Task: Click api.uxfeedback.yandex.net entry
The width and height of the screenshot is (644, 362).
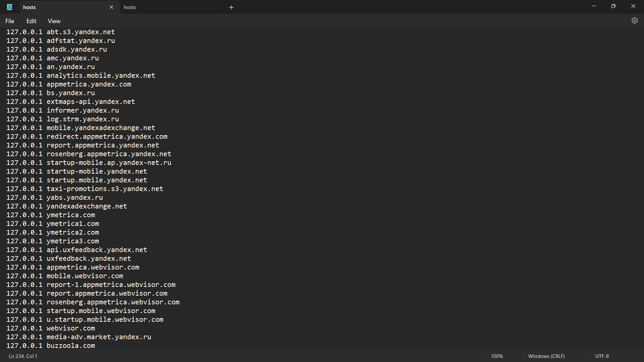Action: [77, 250]
